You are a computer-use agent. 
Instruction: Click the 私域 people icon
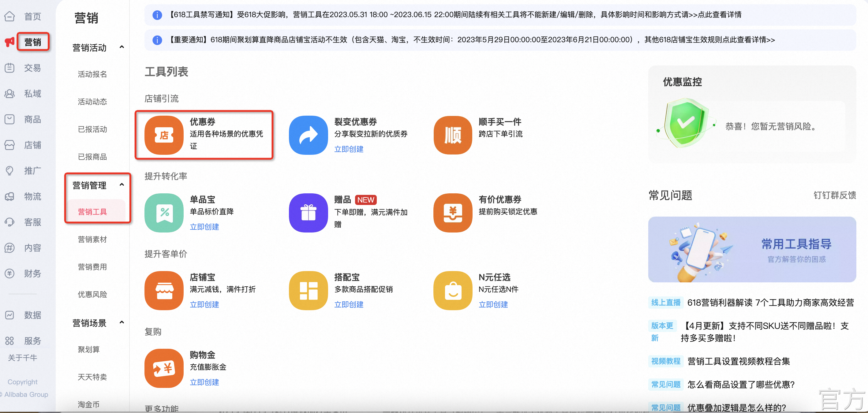[9, 93]
